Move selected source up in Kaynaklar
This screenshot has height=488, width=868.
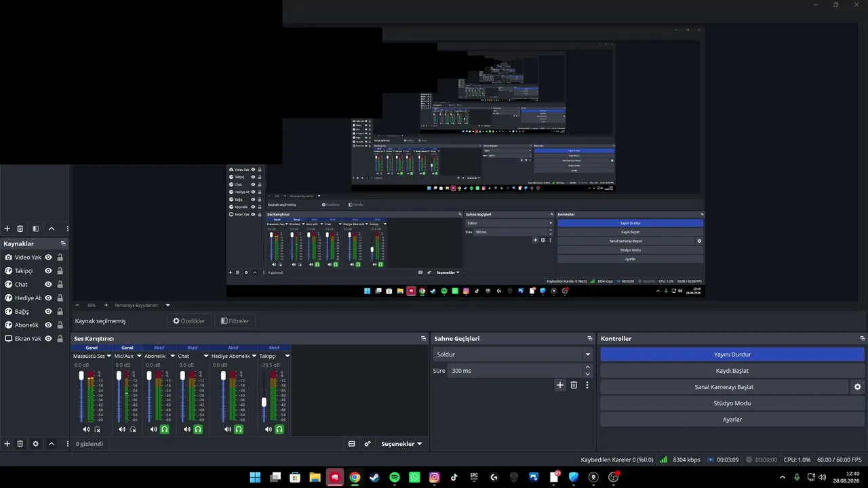[x=52, y=444]
